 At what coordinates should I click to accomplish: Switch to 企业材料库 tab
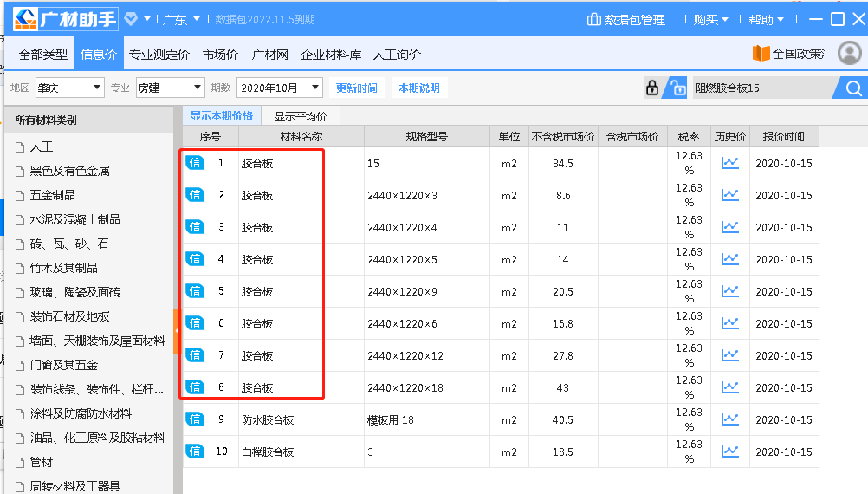[x=331, y=55]
